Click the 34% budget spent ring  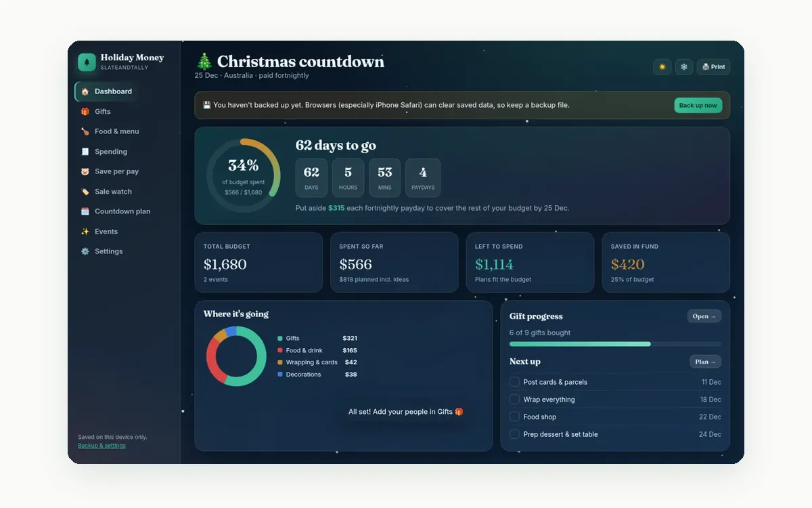[243, 175]
